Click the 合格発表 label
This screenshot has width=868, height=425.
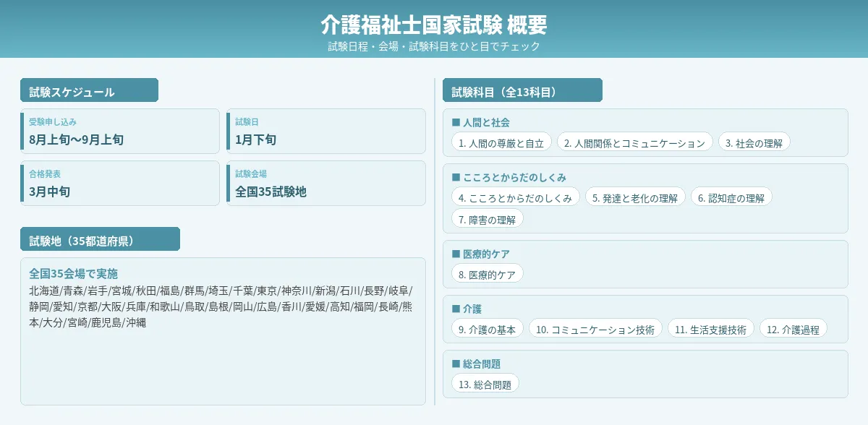point(45,173)
